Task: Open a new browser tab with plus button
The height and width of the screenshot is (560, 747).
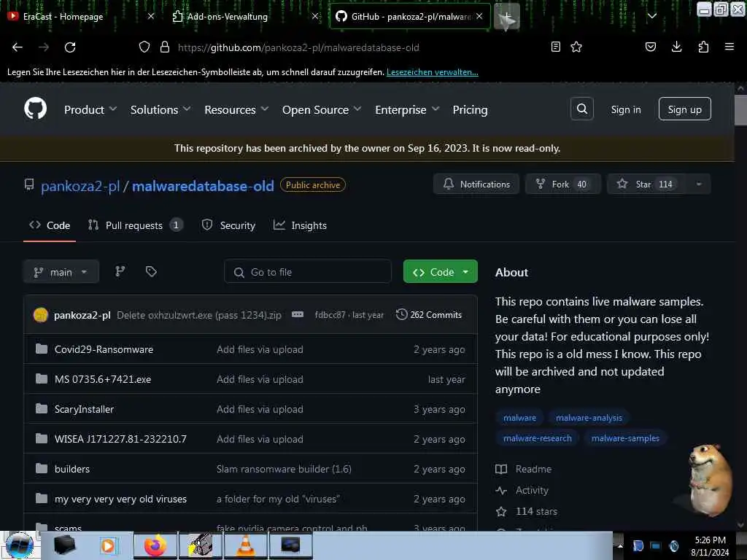Action: [x=507, y=17]
